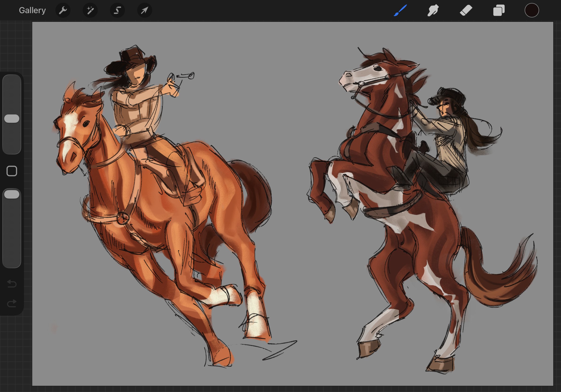Activate the Transform arrow tool
561x392 pixels.
point(144,10)
